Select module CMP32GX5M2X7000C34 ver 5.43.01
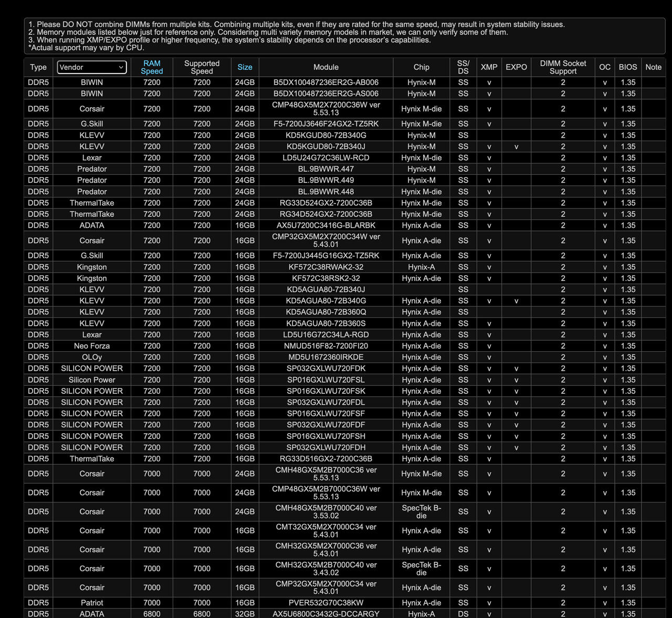The height and width of the screenshot is (618, 672). 326,587
